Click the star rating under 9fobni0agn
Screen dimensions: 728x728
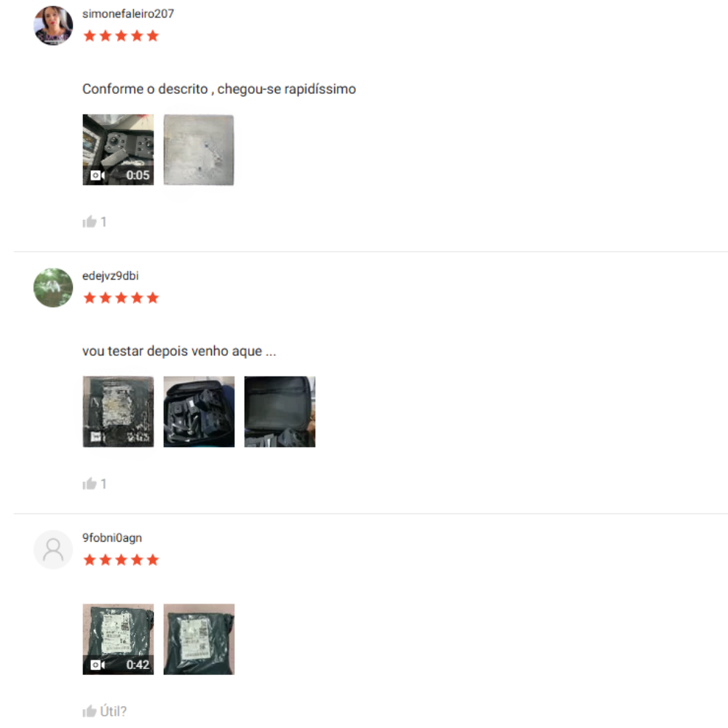click(x=121, y=560)
